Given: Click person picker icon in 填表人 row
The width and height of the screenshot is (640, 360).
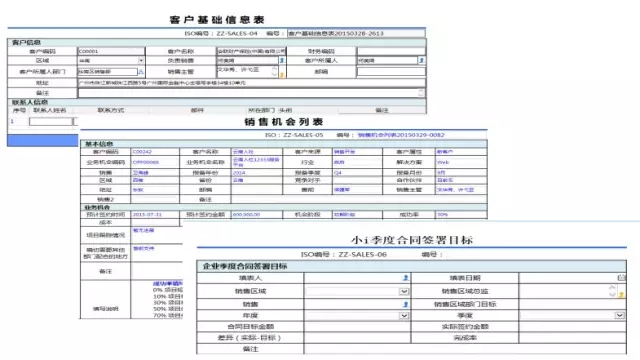Looking at the screenshot, I should click(405, 278).
